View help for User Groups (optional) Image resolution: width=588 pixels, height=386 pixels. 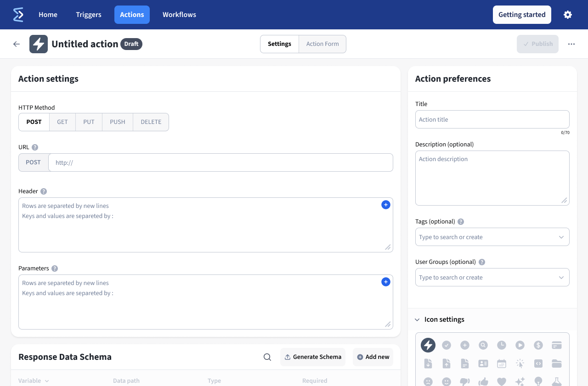pos(482,262)
